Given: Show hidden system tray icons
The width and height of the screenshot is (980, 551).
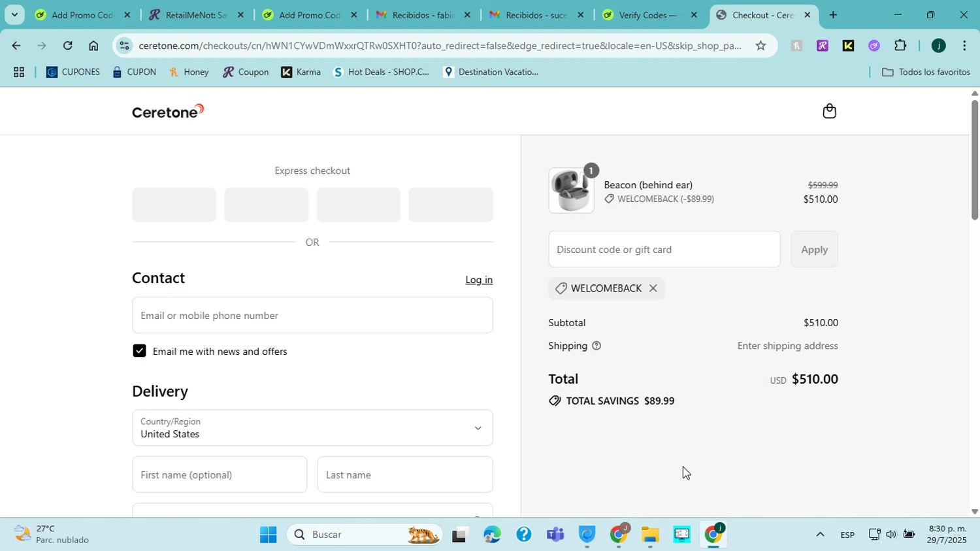Looking at the screenshot, I should coord(819,535).
